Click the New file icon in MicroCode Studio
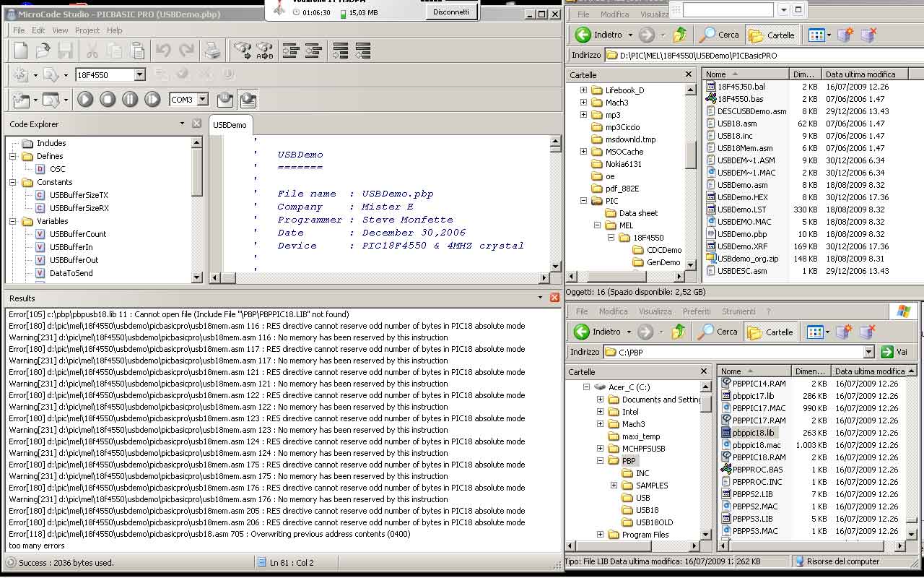 (21, 51)
